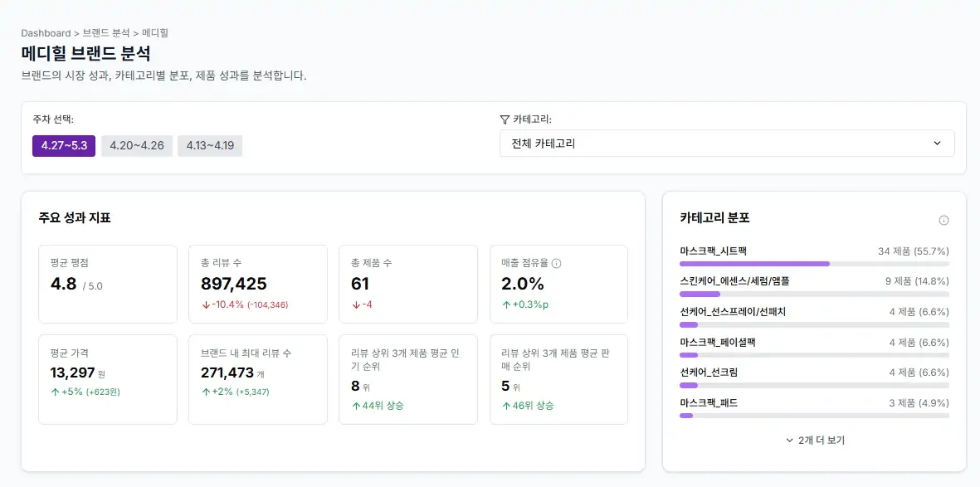980x487 pixels.
Task: Click the 총 제품 수 card
Action: coord(408,284)
